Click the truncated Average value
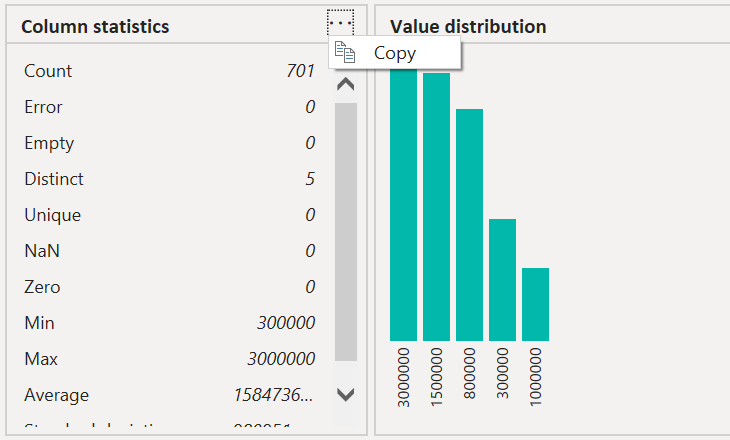This screenshot has width=730, height=440. tap(273, 395)
